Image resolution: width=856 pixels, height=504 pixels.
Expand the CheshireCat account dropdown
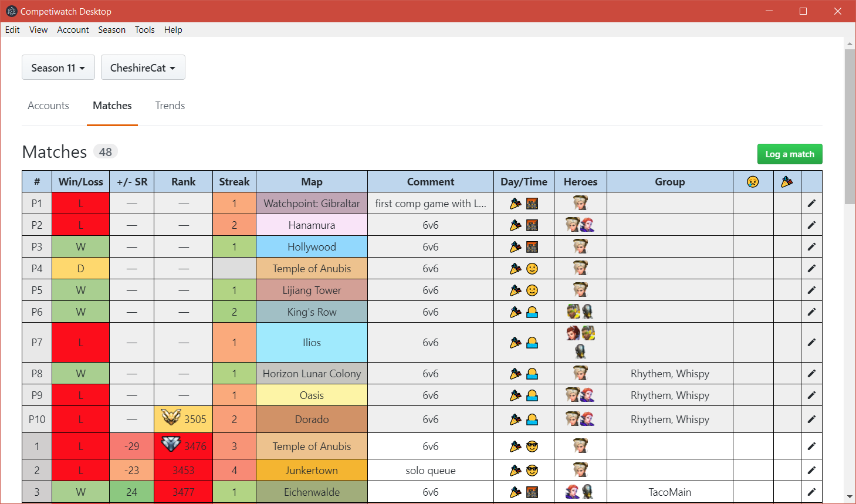pos(143,67)
